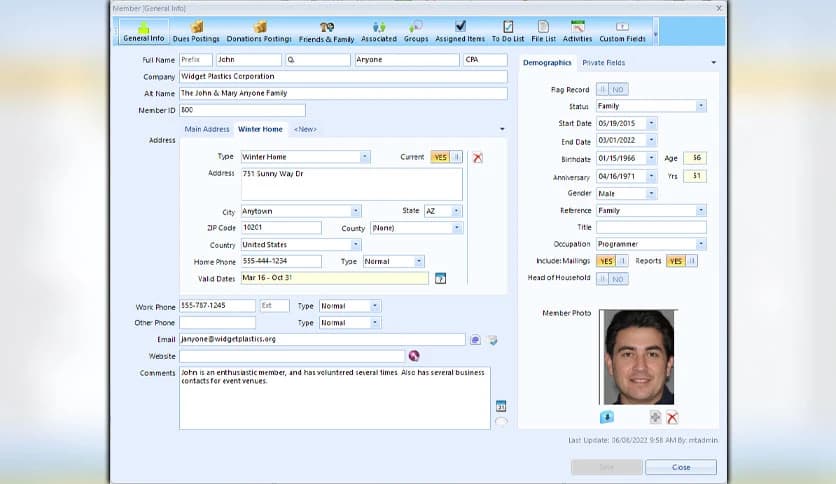Image resolution: width=836 pixels, height=484 pixels.
Task: Toggle the Flag Record switch
Action: click(x=612, y=90)
